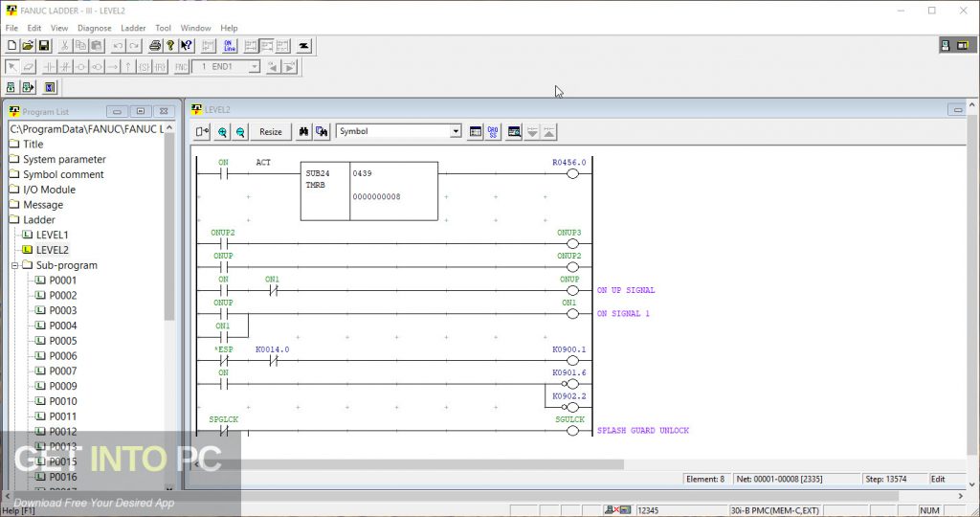Click the ladder horizontal scrollbar thumb

point(415,464)
